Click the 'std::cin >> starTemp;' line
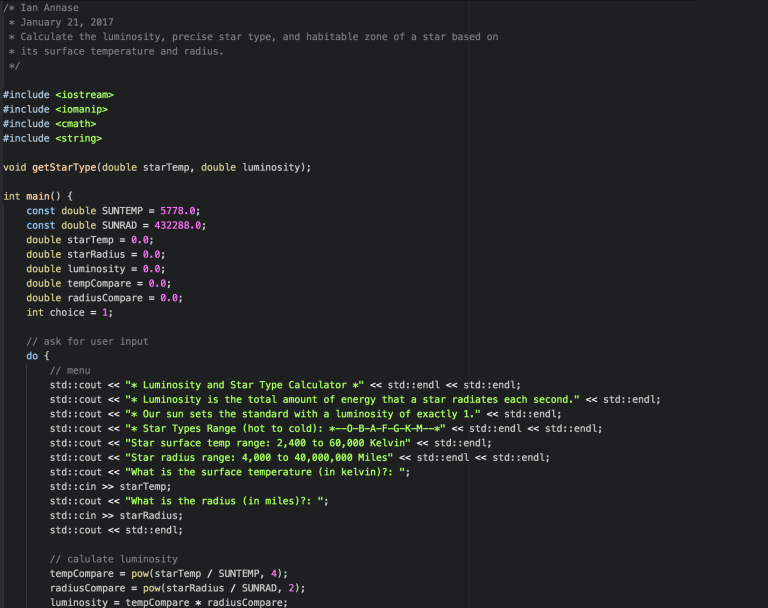The height and width of the screenshot is (608, 768). pos(99,486)
